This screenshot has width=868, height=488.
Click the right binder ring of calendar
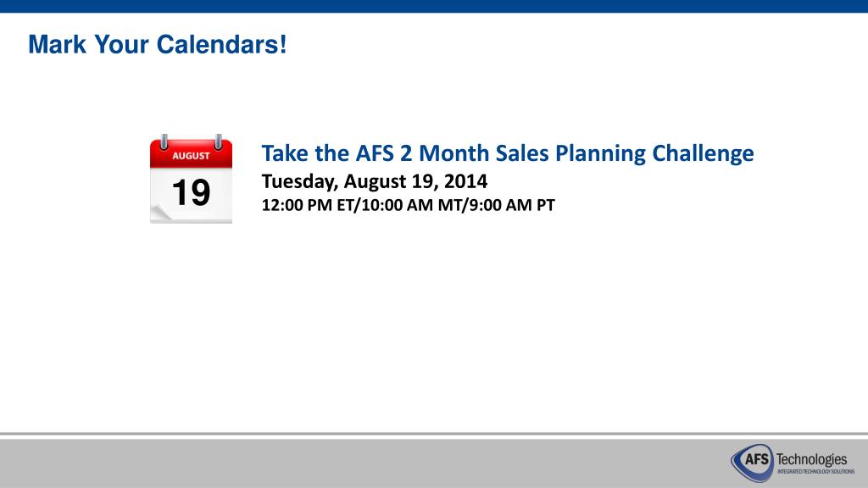pyautogui.click(x=219, y=142)
